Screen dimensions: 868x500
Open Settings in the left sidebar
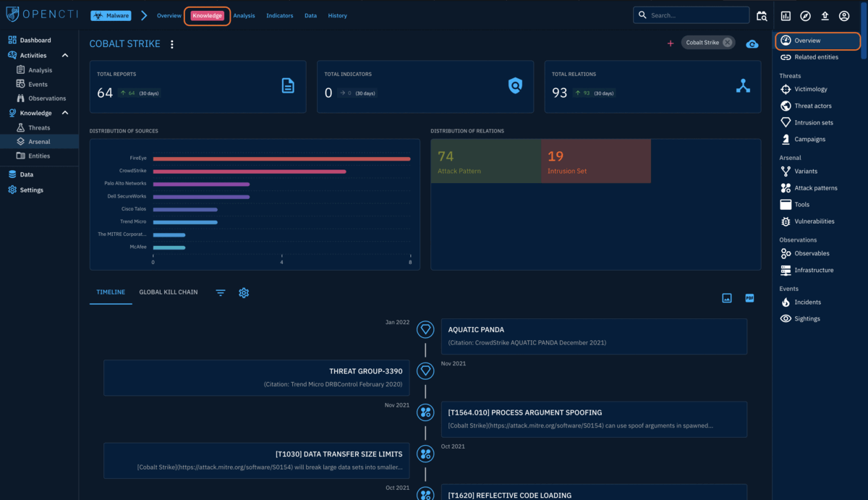[39, 190]
